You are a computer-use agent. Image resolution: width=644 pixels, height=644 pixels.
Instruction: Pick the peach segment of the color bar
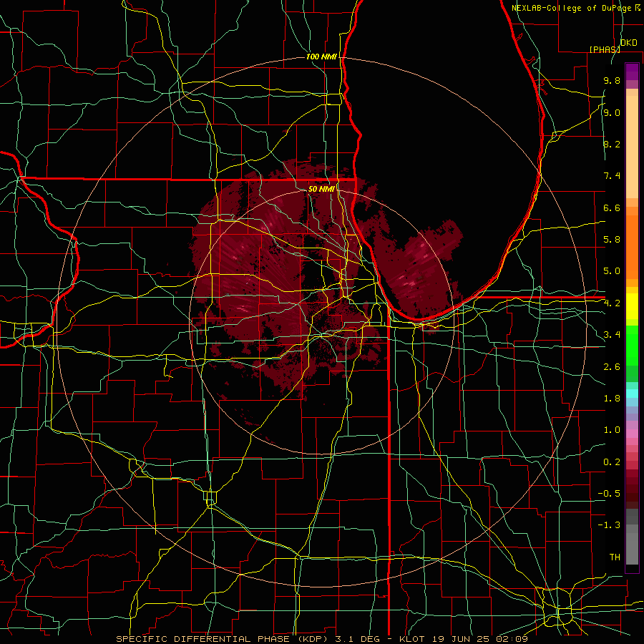(632, 147)
